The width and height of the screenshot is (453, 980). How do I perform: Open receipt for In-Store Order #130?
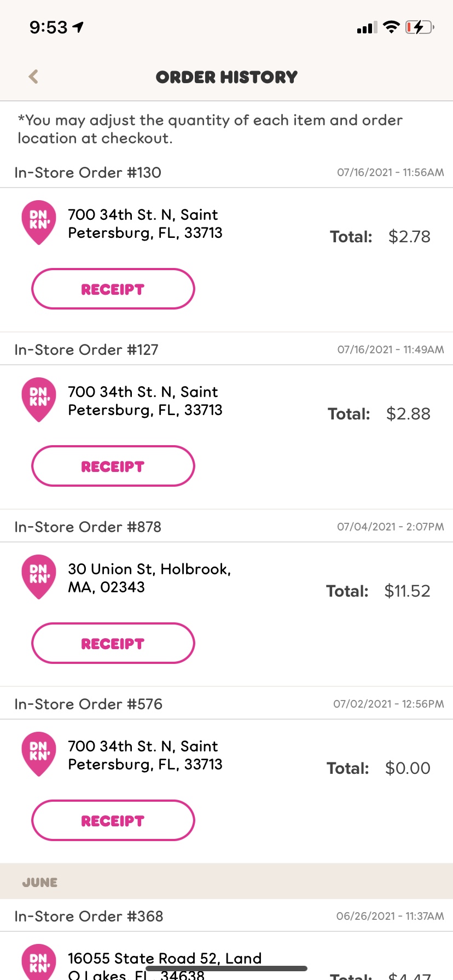tap(113, 289)
